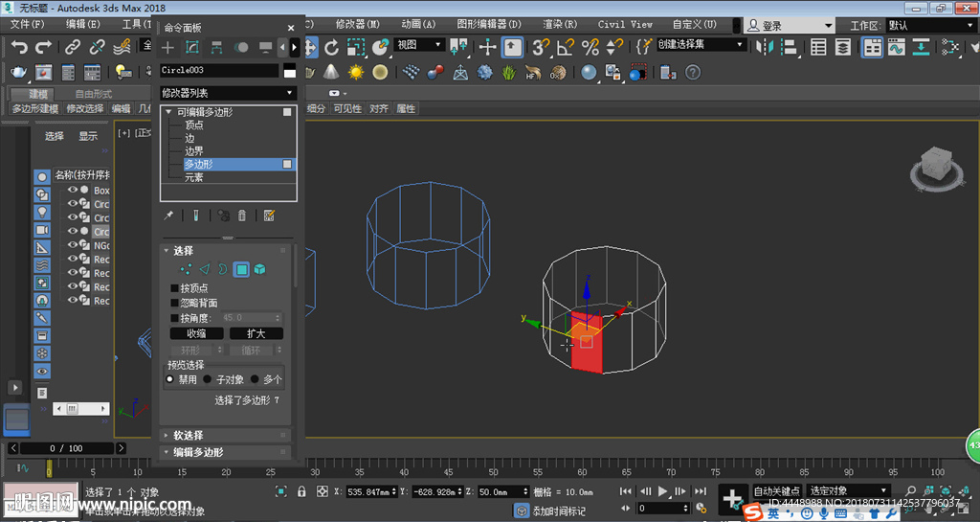Open Schematic View

click(x=921, y=48)
